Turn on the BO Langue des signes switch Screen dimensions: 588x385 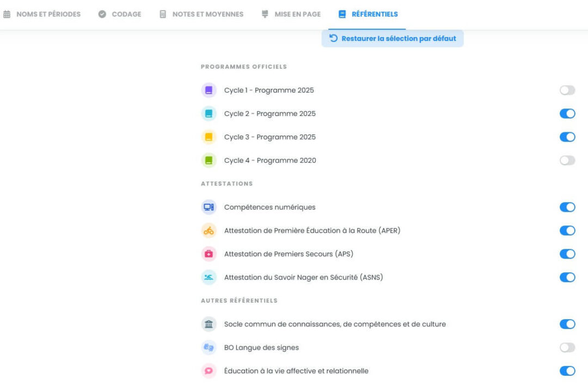(x=567, y=348)
